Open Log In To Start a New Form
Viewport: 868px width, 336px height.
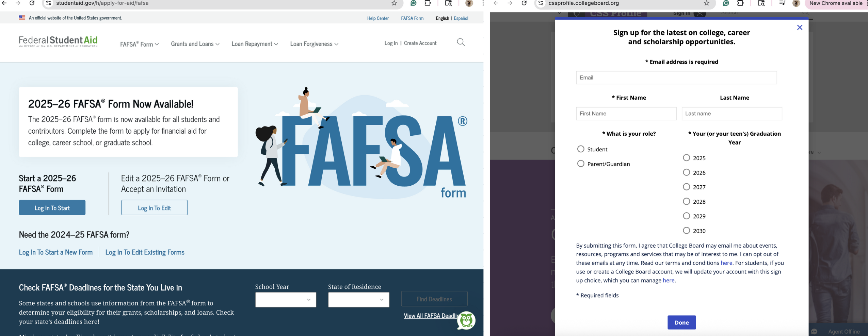(x=56, y=252)
